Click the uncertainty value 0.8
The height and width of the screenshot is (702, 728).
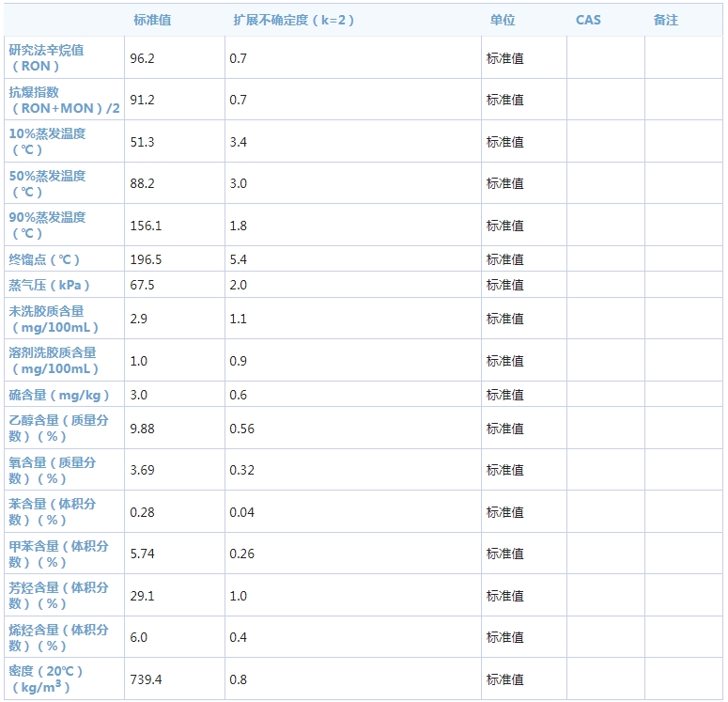[239, 679]
